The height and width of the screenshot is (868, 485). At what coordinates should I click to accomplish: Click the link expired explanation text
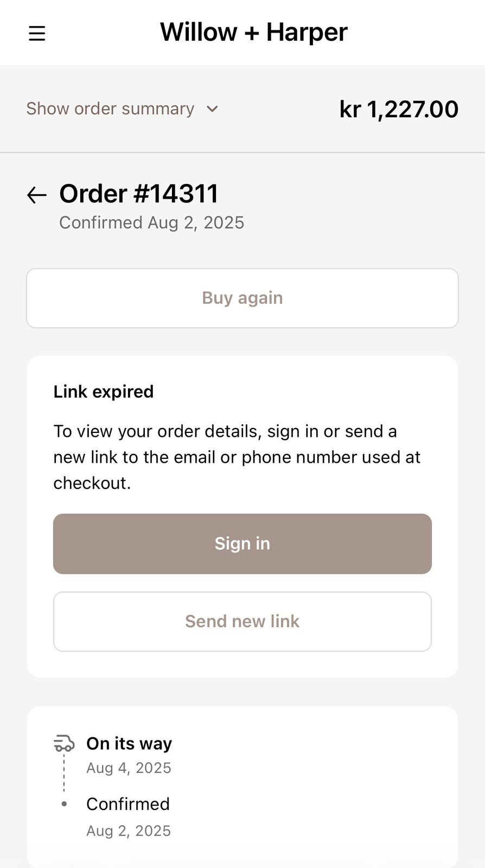[237, 457]
